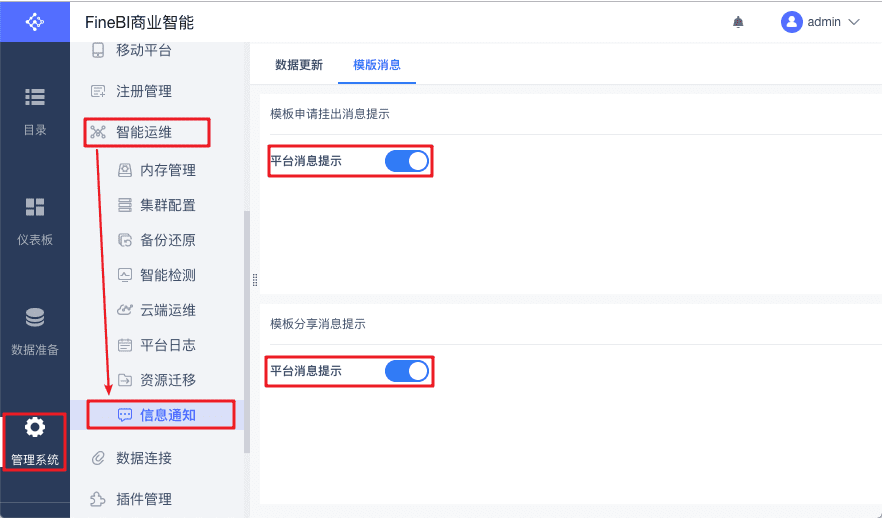
Task: Select the 模版消息 tab
Action: point(377,65)
